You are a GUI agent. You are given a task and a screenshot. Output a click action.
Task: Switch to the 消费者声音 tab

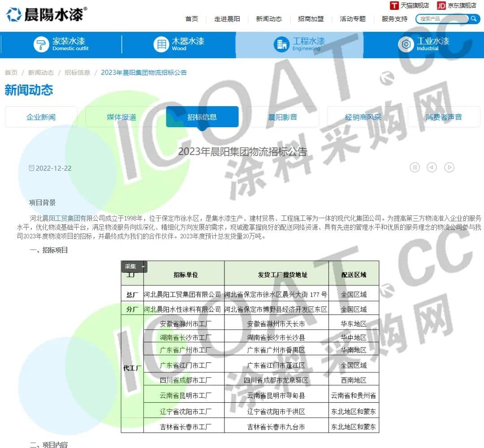click(444, 117)
